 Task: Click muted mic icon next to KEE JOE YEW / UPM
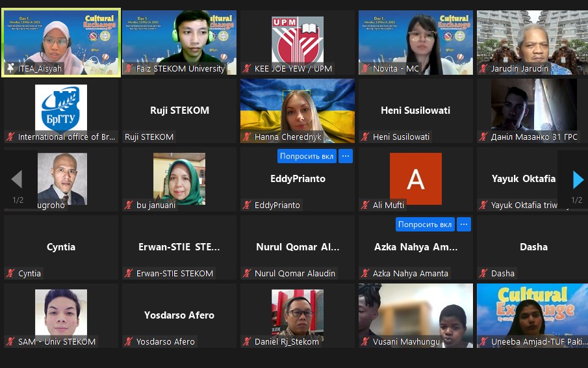[x=247, y=68]
